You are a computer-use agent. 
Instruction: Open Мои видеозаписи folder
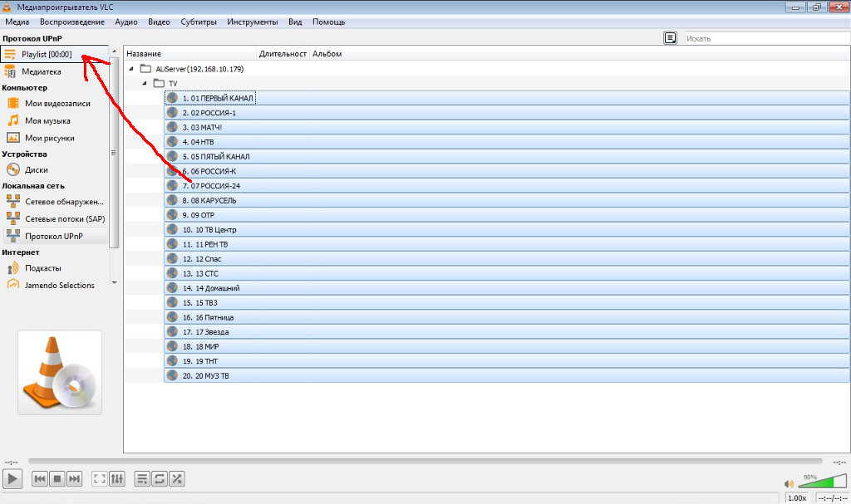click(x=54, y=103)
